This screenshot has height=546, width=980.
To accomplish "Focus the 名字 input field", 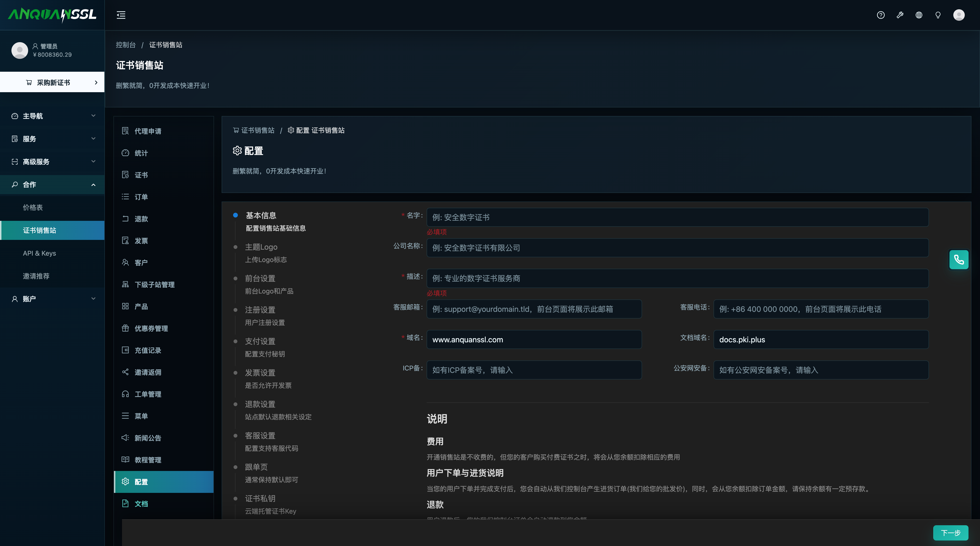I will pos(678,217).
